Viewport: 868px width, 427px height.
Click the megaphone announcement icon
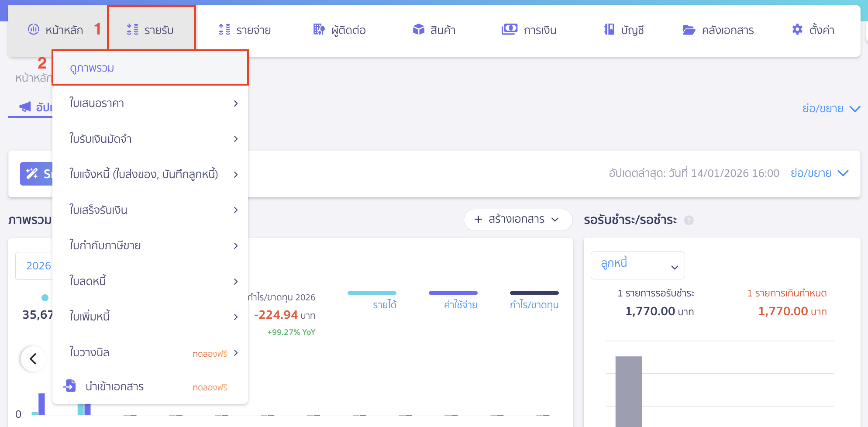point(25,107)
